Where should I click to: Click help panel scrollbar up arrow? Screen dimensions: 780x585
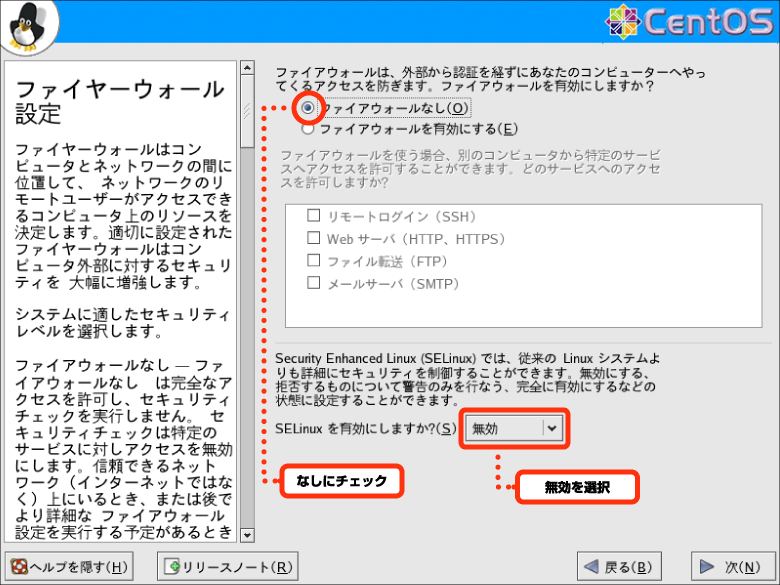coord(247,68)
